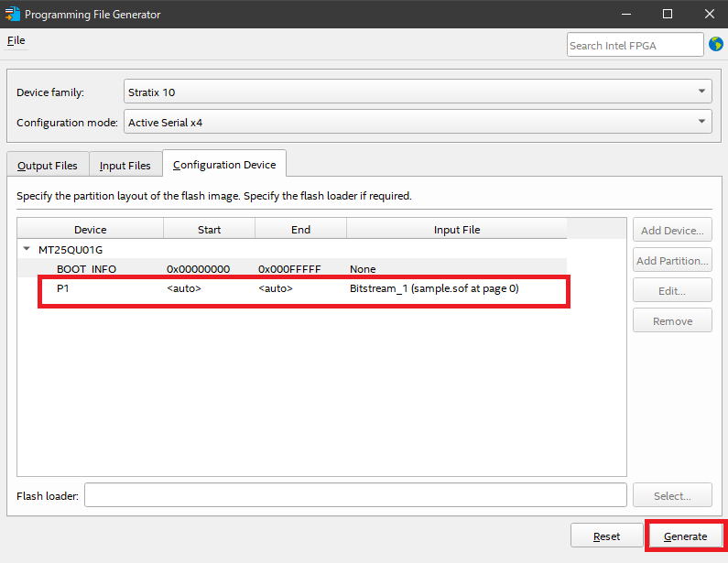Collapse the MT25QU01G device tree node
728x563 pixels.
(x=27, y=249)
